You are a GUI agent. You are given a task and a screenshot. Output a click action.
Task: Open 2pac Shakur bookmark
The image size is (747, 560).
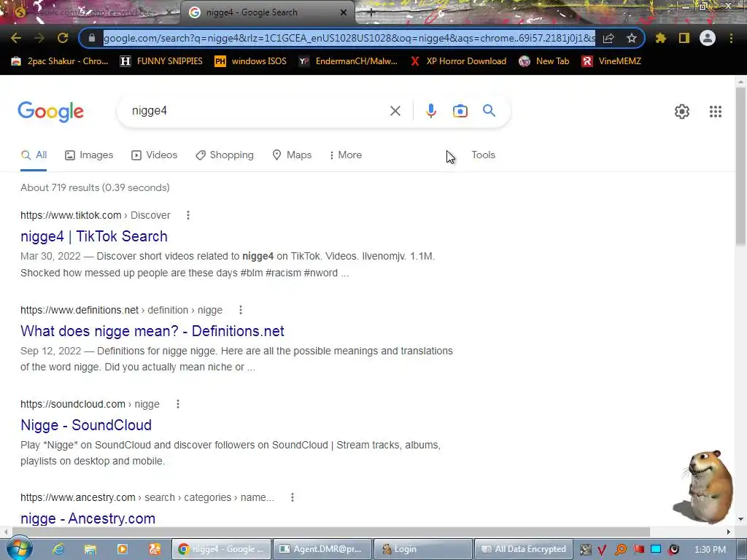coord(60,61)
